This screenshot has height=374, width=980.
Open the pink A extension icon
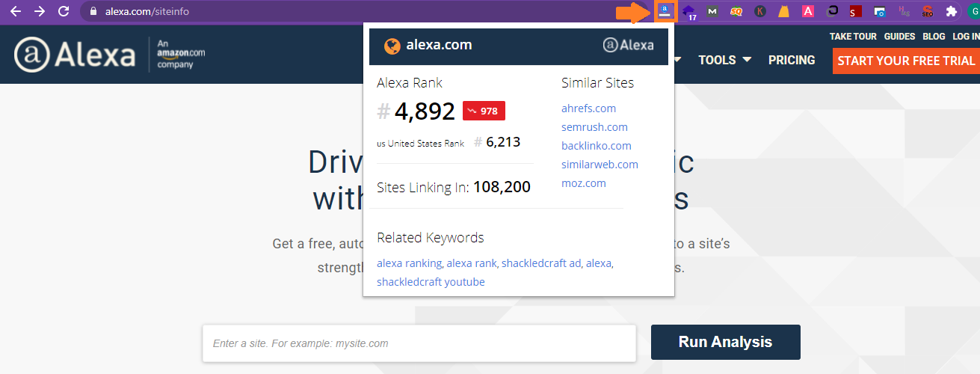tap(808, 11)
